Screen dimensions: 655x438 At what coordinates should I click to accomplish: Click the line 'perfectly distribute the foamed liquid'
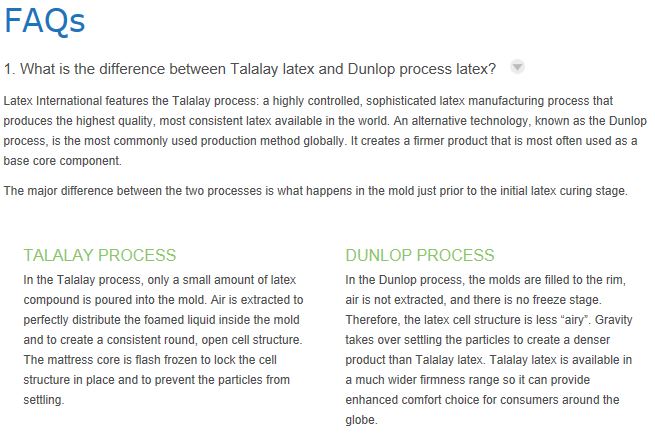[162, 320]
